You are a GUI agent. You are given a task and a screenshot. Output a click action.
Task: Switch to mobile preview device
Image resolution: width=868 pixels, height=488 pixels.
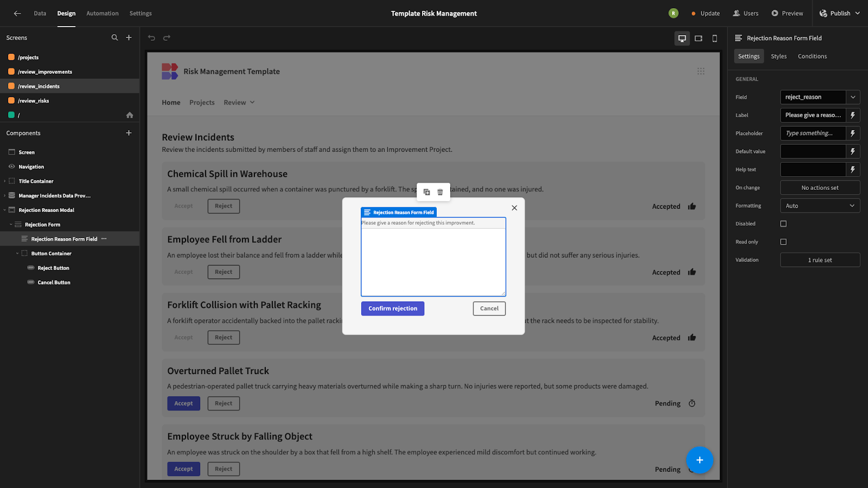[714, 38]
